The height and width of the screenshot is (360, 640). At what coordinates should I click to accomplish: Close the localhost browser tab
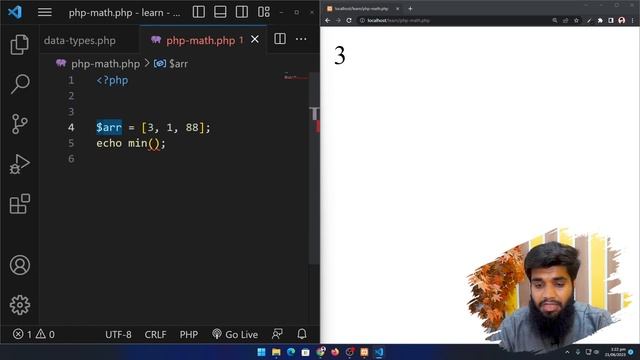tap(398, 9)
